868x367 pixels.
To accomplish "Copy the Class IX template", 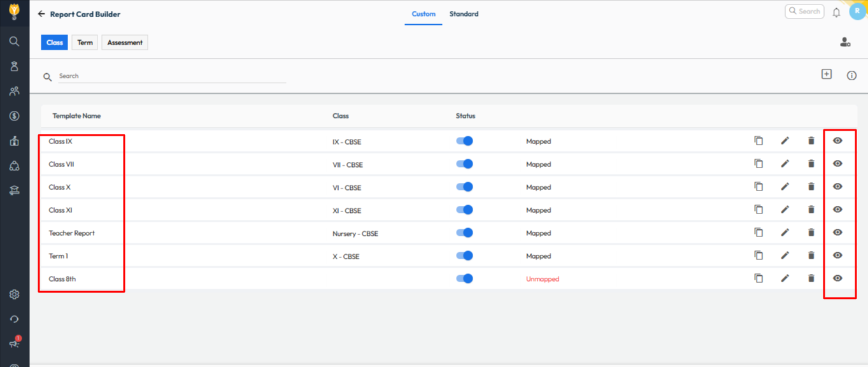I will tap(758, 141).
